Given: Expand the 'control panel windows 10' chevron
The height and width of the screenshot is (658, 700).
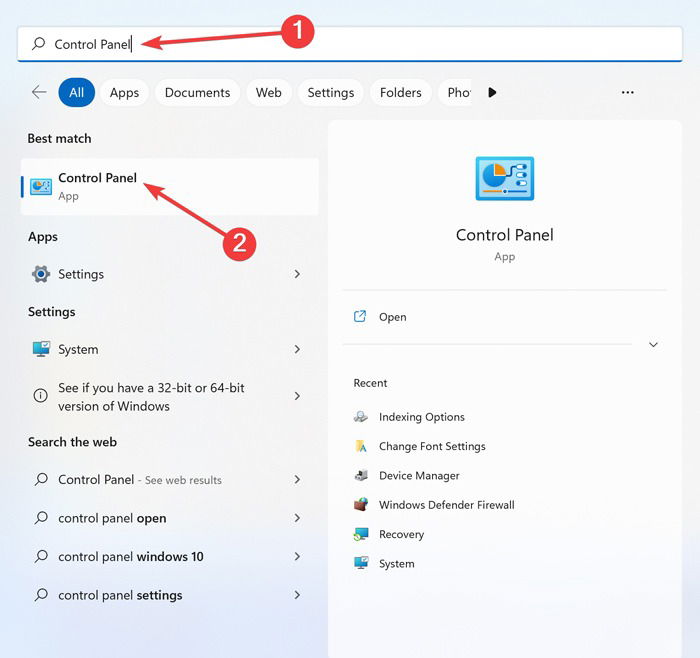Looking at the screenshot, I should [x=297, y=556].
